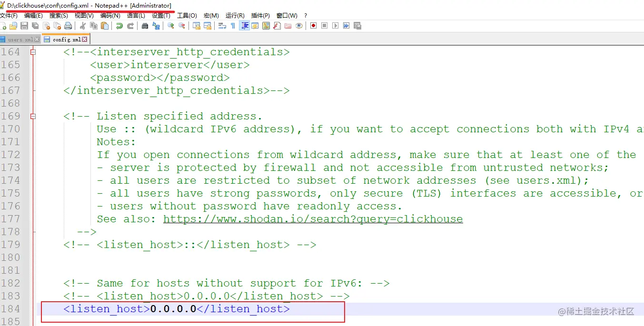Open the 工具(O) menu
Image resolution: width=644 pixels, height=326 pixels.
(187, 16)
